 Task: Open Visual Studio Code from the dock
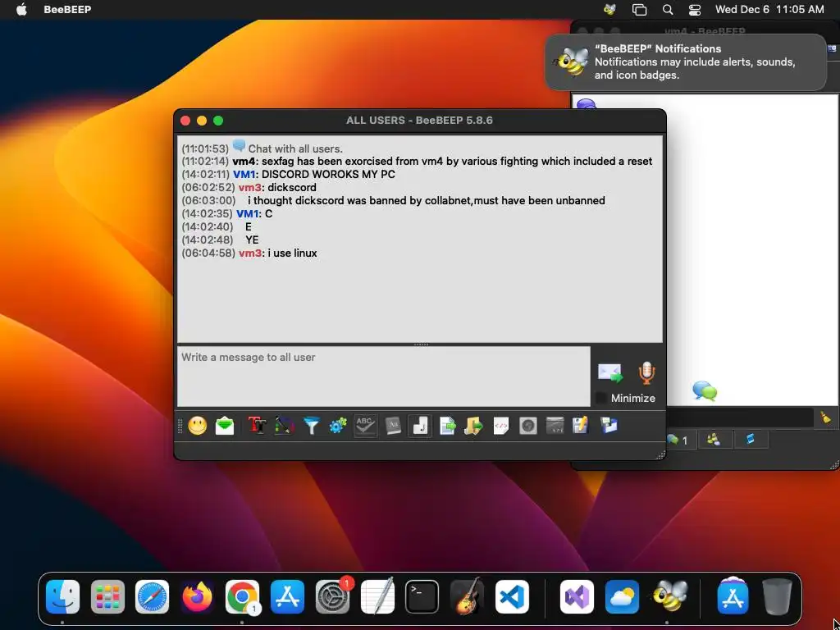click(512, 597)
